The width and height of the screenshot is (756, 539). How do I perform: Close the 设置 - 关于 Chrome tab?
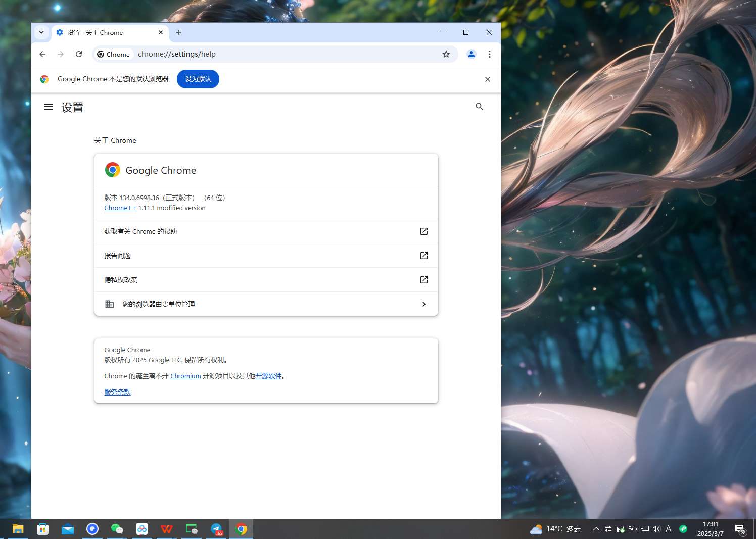point(161,32)
